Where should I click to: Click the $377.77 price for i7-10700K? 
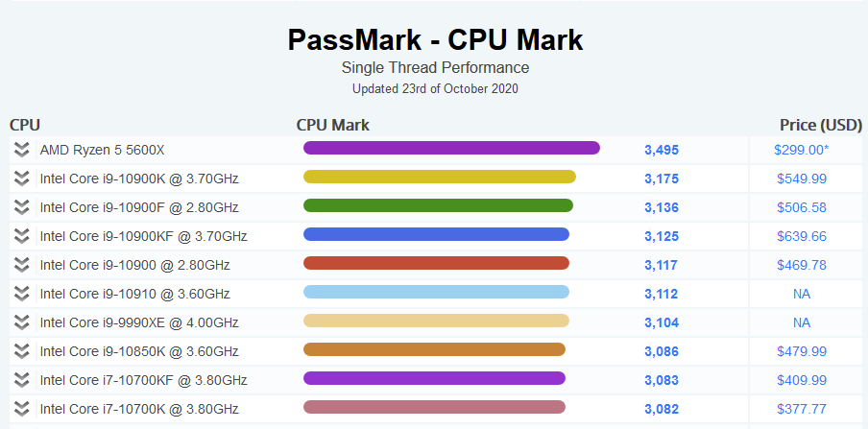pyautogui.click(x=801, y=409)
